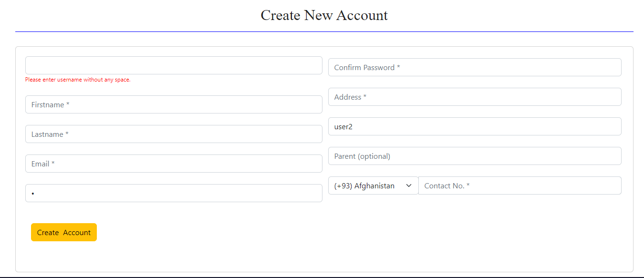This screenshot has height=278, width=644.
Task: Click the field containing user2
Action: click(474, 126)
